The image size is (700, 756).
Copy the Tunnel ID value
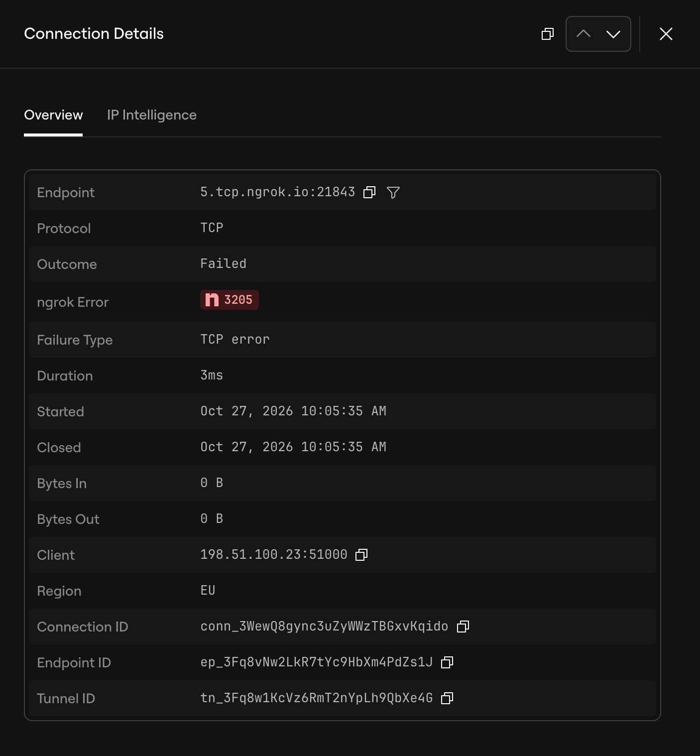pos(447,698)
